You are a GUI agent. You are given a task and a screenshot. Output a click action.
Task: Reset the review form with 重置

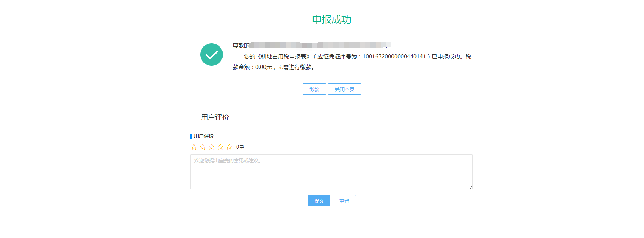click(x=344, y=201)
